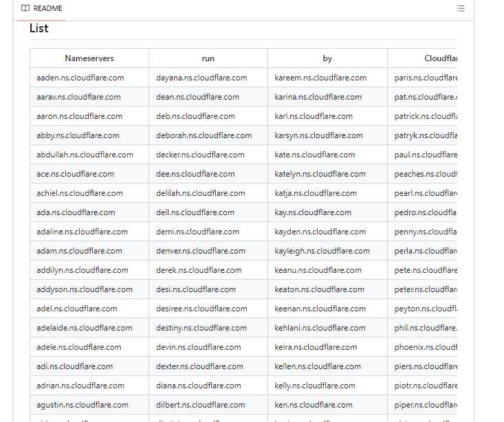Viewport: 504px width, 422px height.
Task: Open the README outline icon
Action: 461,8
